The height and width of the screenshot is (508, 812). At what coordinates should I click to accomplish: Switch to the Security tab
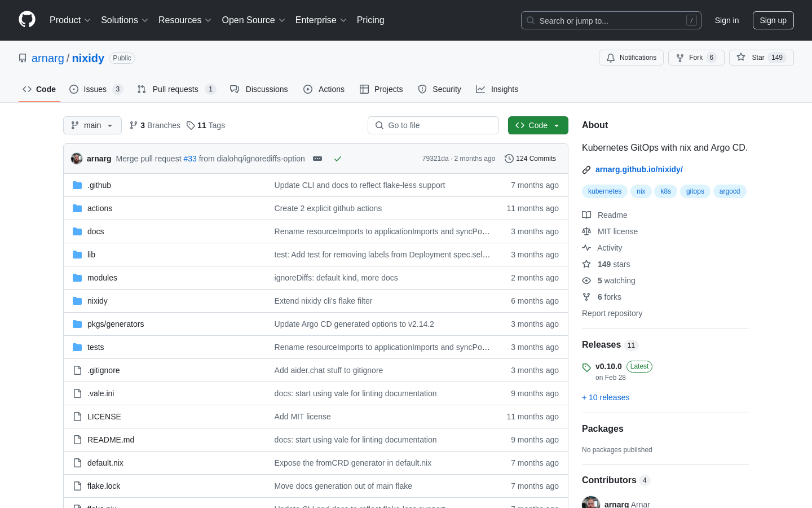coord(439,89)
